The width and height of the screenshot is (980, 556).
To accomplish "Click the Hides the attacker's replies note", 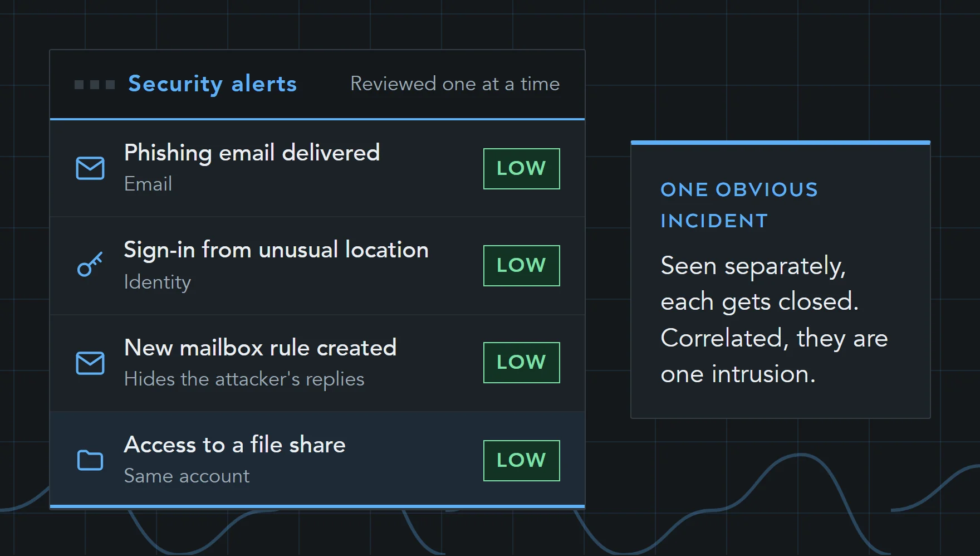I will [x=244, y=379].
